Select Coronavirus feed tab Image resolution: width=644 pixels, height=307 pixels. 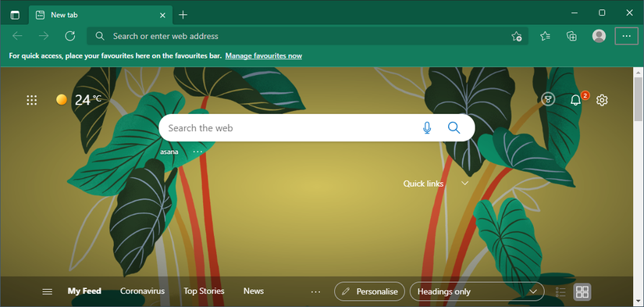(142, 291)
